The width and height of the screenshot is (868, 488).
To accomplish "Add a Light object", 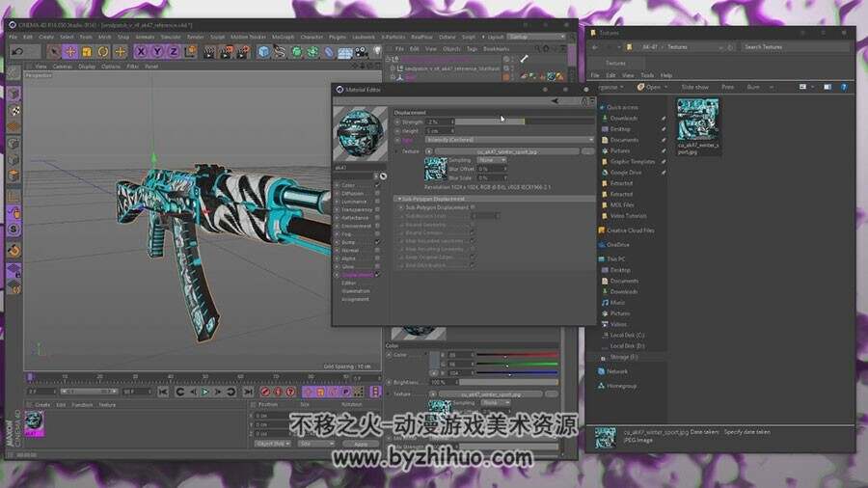I will [377, 52].
